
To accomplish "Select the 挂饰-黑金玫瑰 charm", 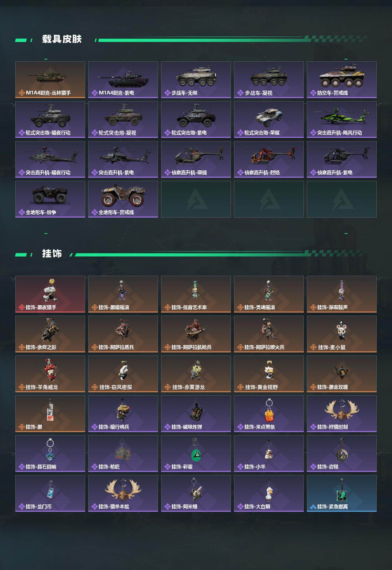I will pos(342,374).
